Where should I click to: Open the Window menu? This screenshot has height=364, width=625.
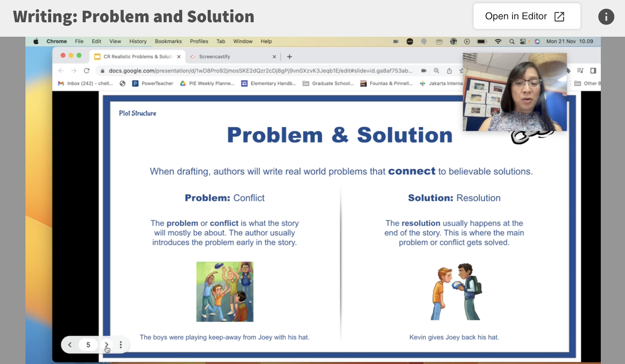[243, 41]
